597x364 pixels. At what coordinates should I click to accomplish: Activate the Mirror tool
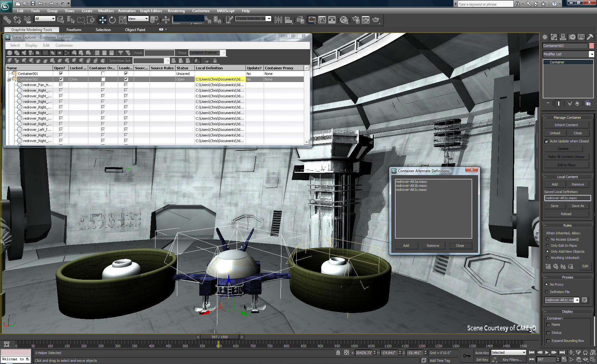click(278, 20)
